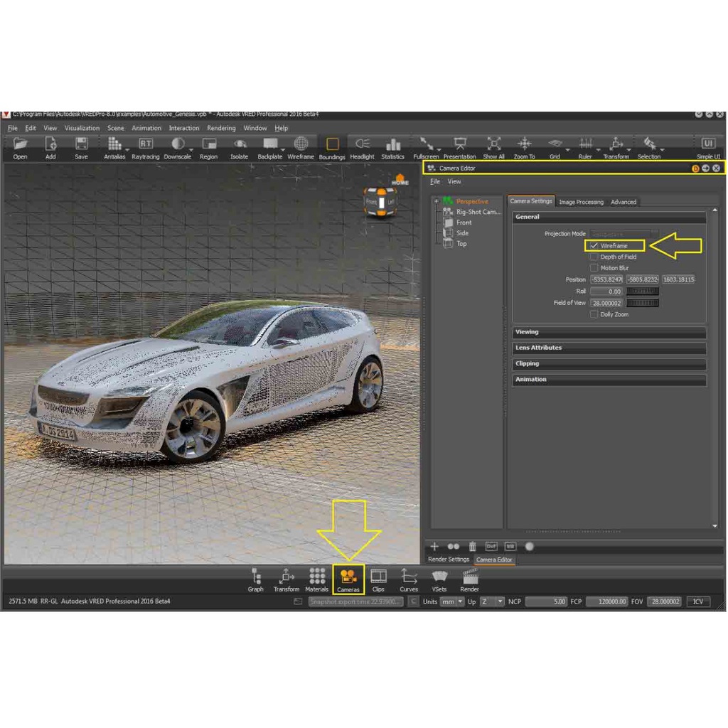Screen dimensions: 728x728
Task: Click the ICV button in status bar
Action: click(697, 601)
